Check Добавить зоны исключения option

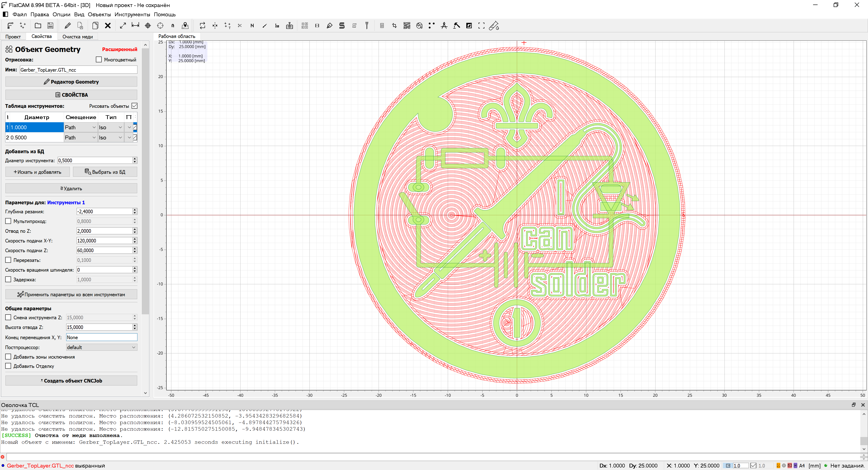point(8,357)
